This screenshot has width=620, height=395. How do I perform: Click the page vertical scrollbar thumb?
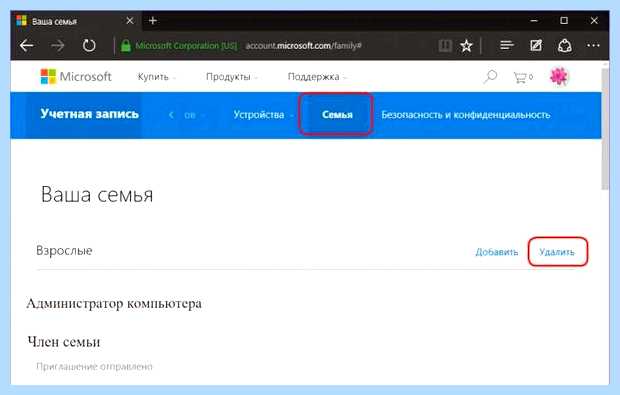pyautogui.click(x=605, y=129)
